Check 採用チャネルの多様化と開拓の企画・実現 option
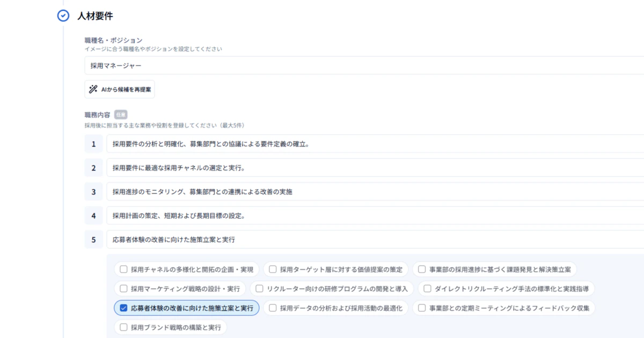This screenshot has width=644, height=338. pos(124,269)
